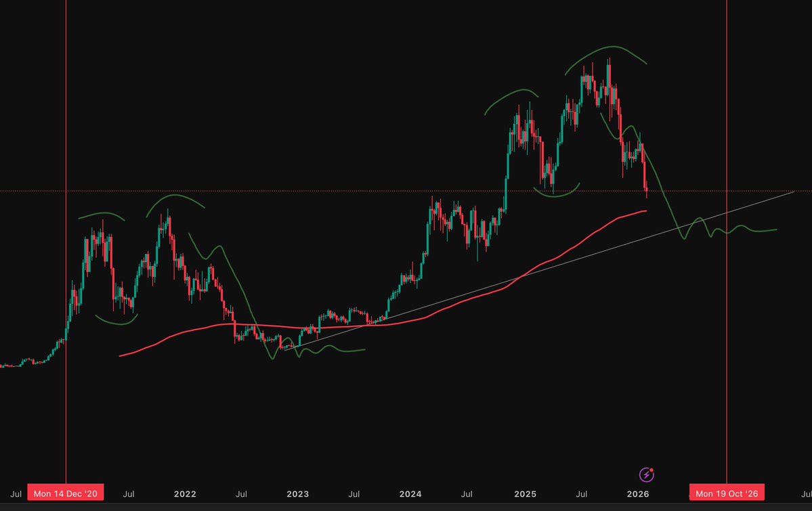Viewport: 812px width, 511px height.
Task: Select the 2024 label on the time axis
Action: (x=411, y=494)
